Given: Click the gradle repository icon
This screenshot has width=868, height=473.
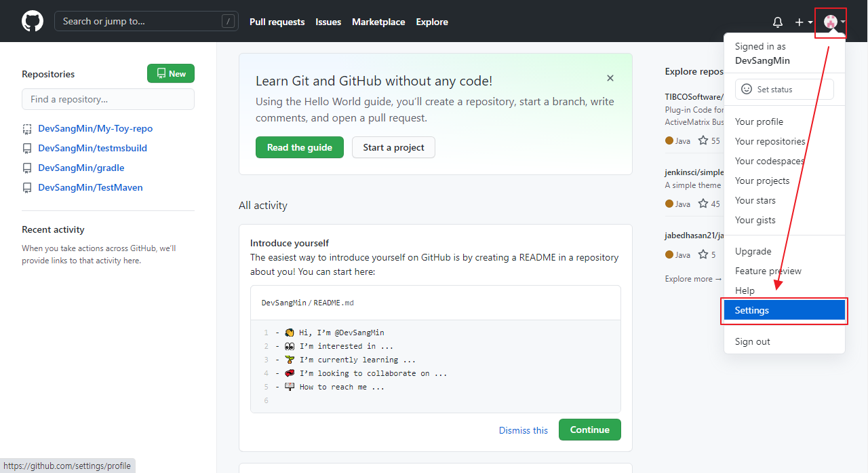Looking at the screenshot, I should point(27,168).
